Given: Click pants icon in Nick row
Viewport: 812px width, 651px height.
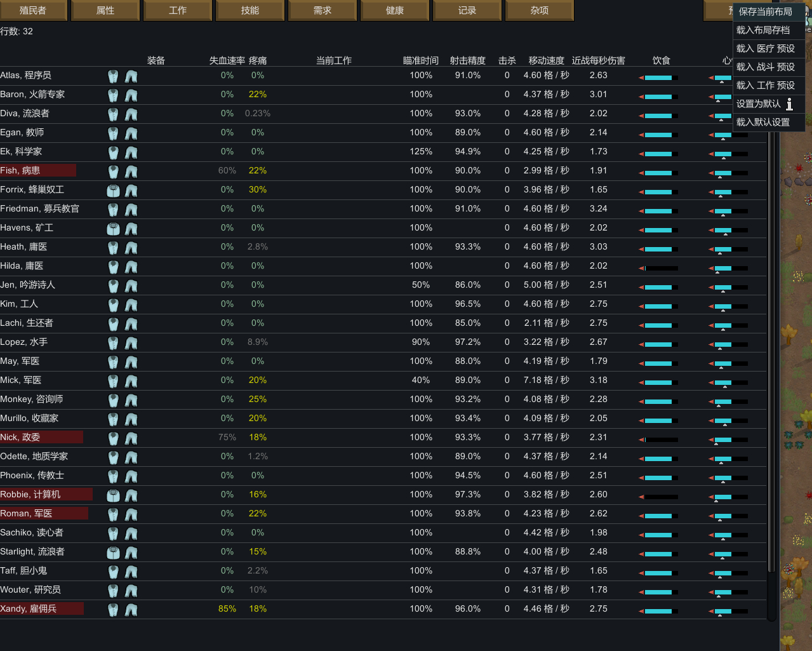Looking at the screenshot, I should tap(131, 438).
